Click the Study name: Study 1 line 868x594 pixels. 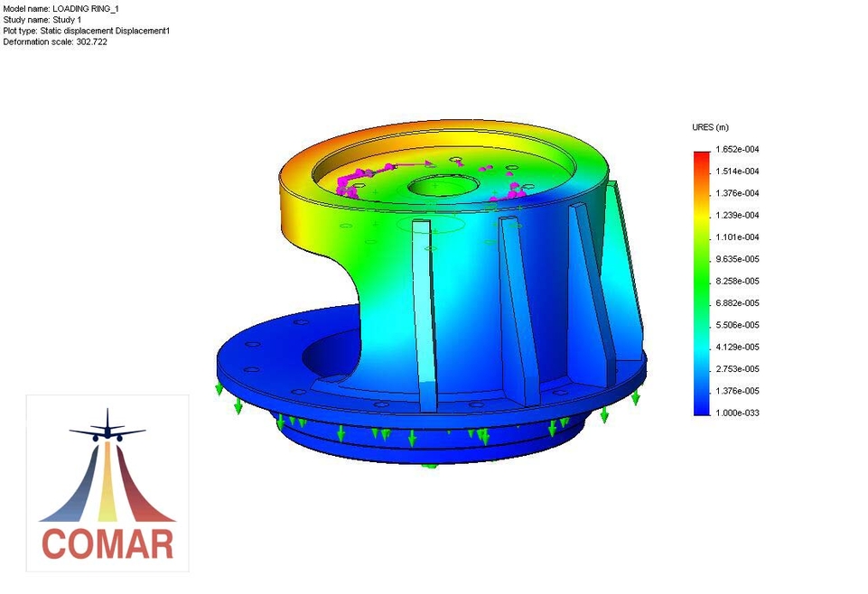[42, 20]
